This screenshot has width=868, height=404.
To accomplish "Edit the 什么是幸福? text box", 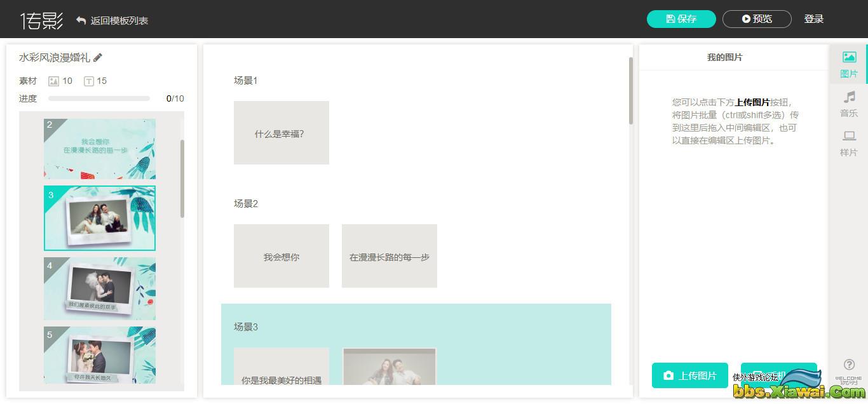I will [281, 133].
